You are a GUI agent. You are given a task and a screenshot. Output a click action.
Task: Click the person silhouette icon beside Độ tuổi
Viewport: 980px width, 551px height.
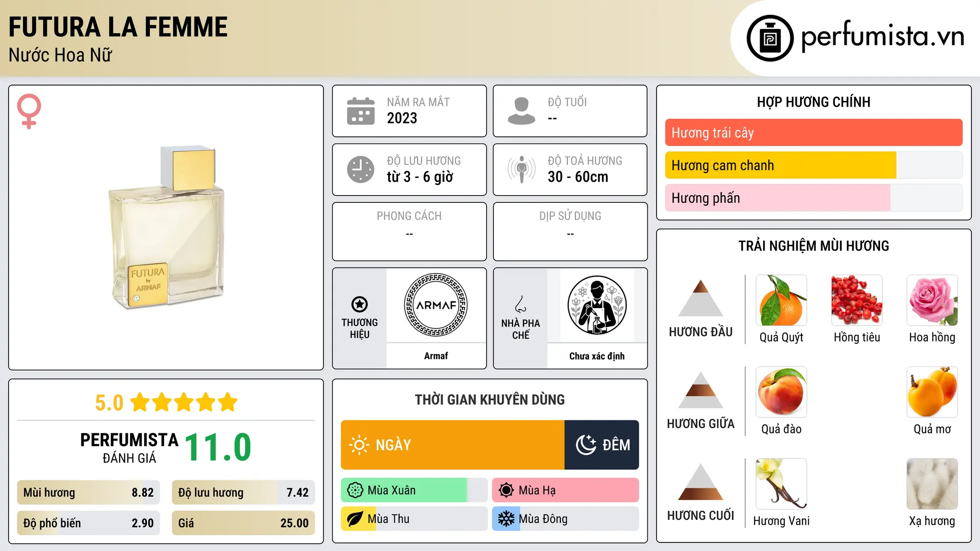pos(522,111)
